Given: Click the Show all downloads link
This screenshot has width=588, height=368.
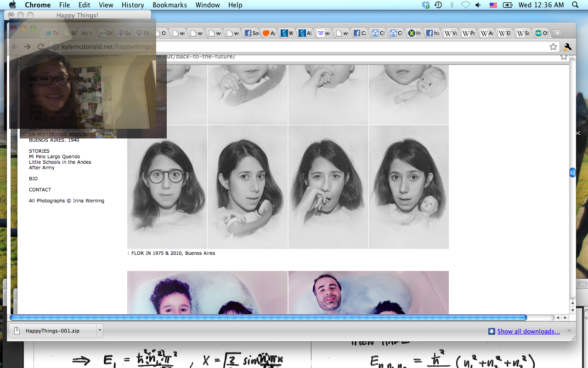Looking at the screenshot, I should click(x=528, y=331).
